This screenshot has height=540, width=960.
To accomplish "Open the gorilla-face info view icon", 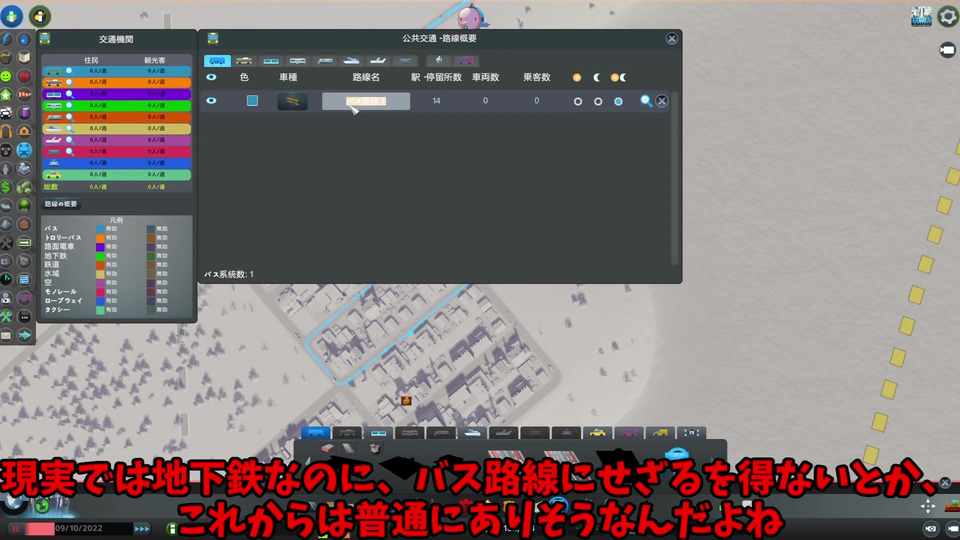I will 6,150.
